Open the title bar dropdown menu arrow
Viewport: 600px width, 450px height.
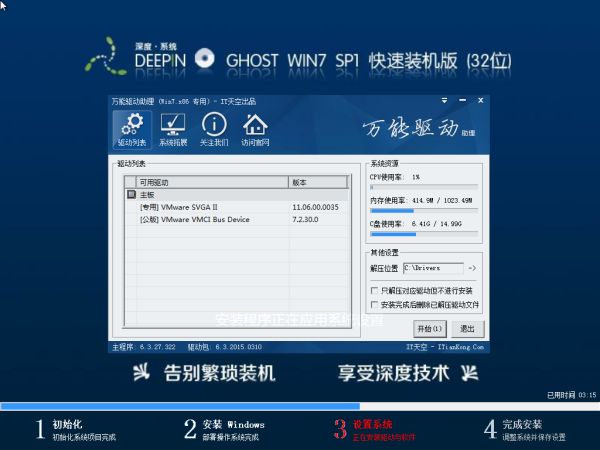point(444,100)
